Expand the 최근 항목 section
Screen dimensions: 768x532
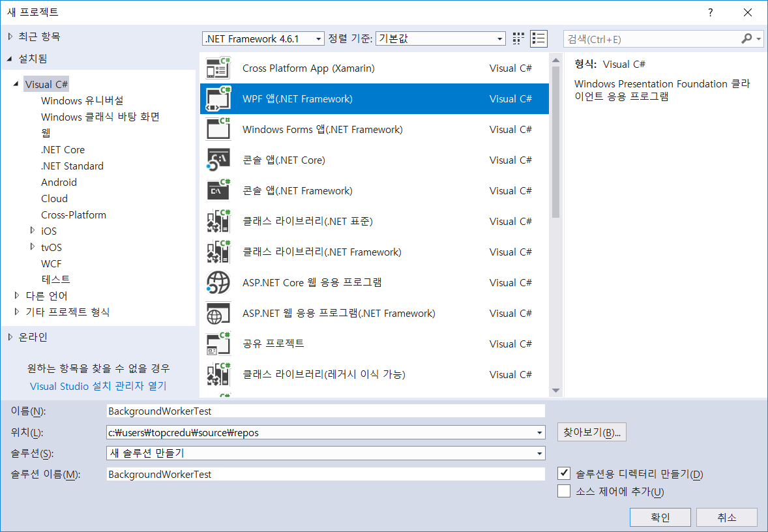pos(11,37)
